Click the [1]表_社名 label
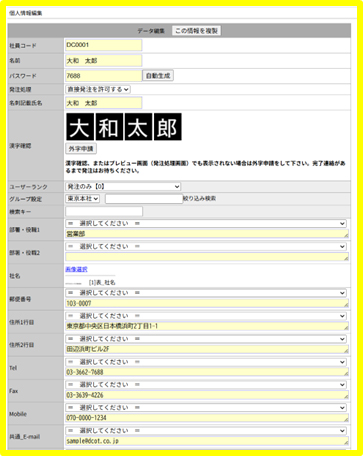This screenshot has width=363, height=456. (x=102, y=283)
